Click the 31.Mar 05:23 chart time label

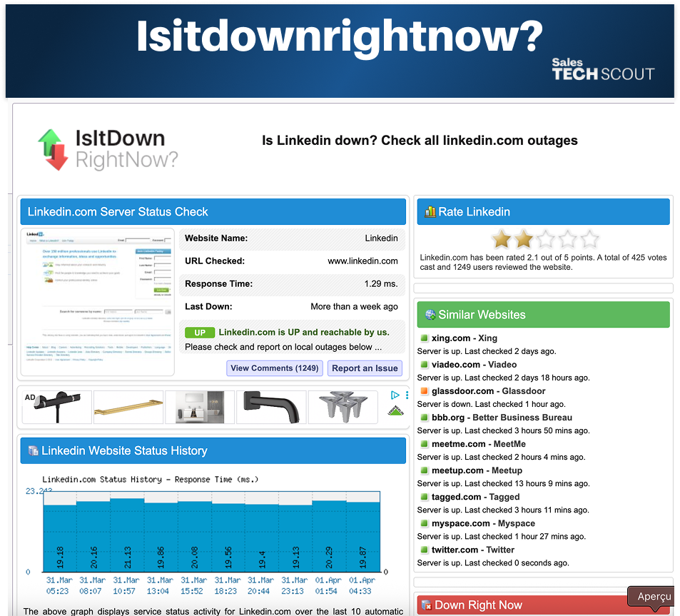pyautogui.click(x=59, y=585)
